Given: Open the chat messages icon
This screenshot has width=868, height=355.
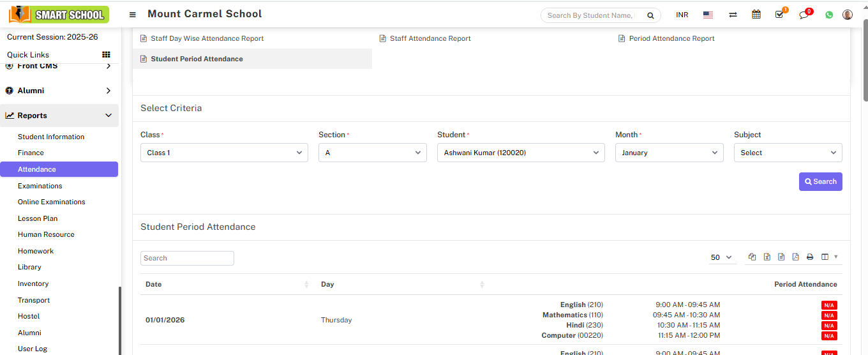Looking at the screenshot, I should (804, 15).
